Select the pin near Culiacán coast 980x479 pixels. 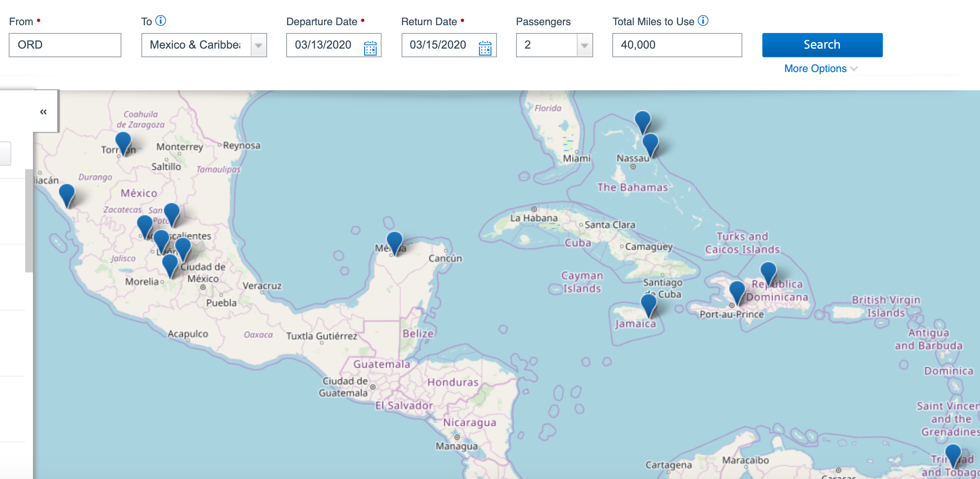pyautogui.click(x=67, y=194)
